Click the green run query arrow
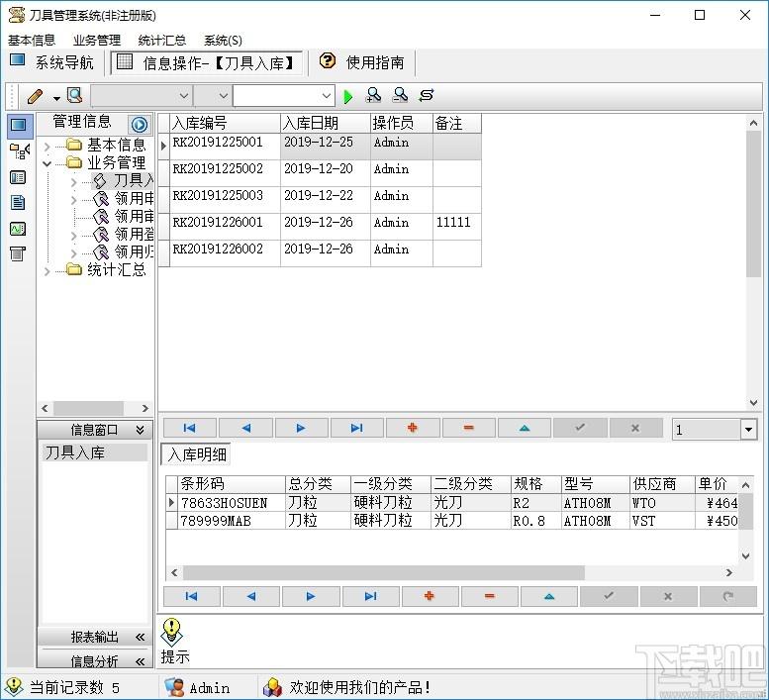 pos(348,97)
